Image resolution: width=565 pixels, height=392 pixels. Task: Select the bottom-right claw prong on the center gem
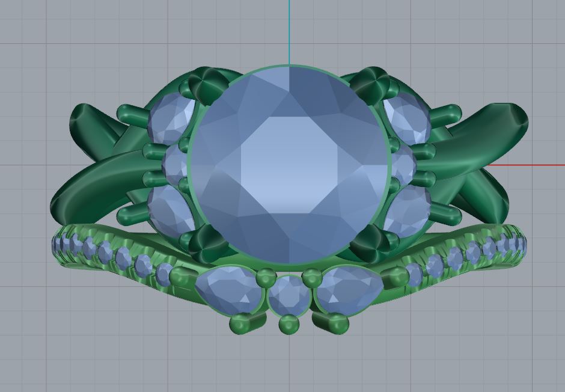371,242
